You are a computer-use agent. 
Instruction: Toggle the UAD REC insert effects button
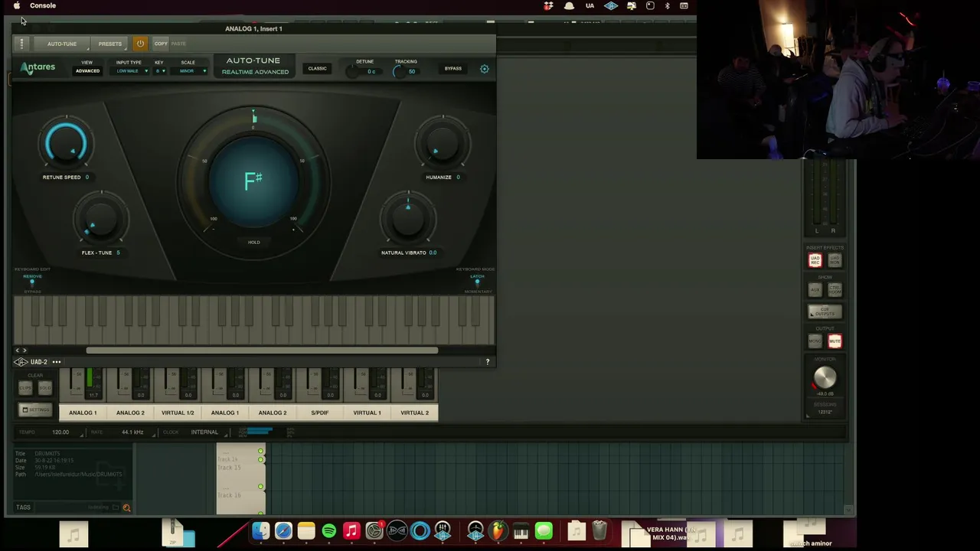pos(815,261)
